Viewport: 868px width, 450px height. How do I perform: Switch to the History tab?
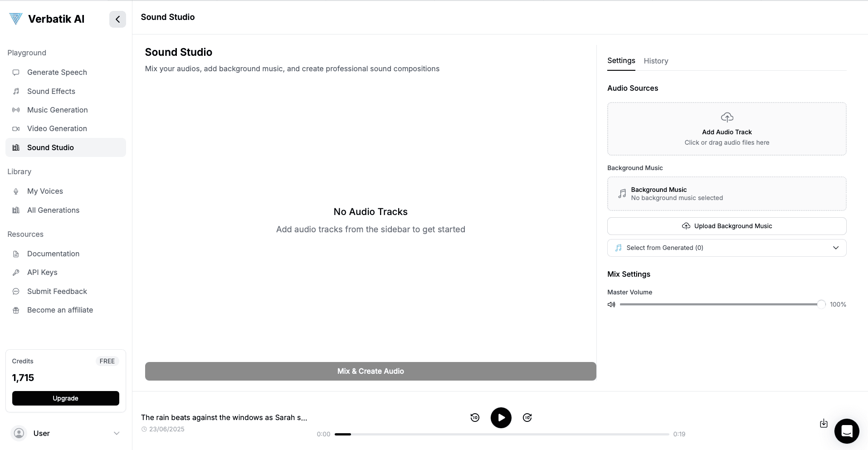(656, 61)
